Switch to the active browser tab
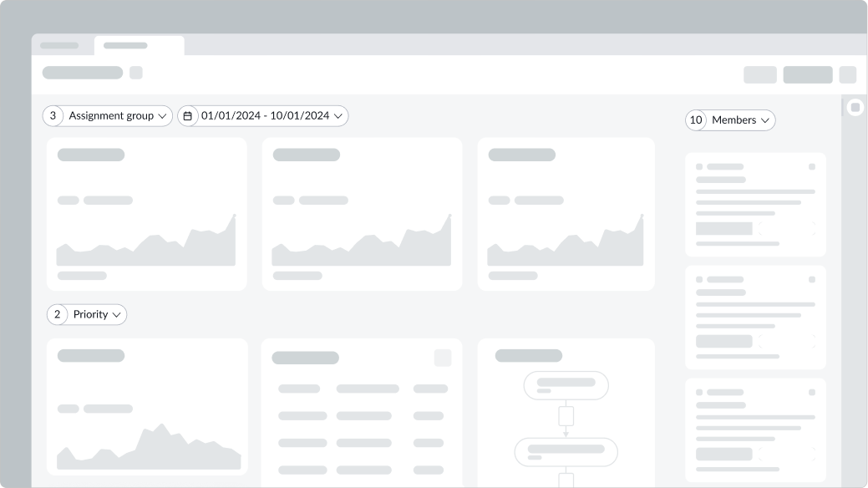Screen dimensions: 868x488 (139, 46)
